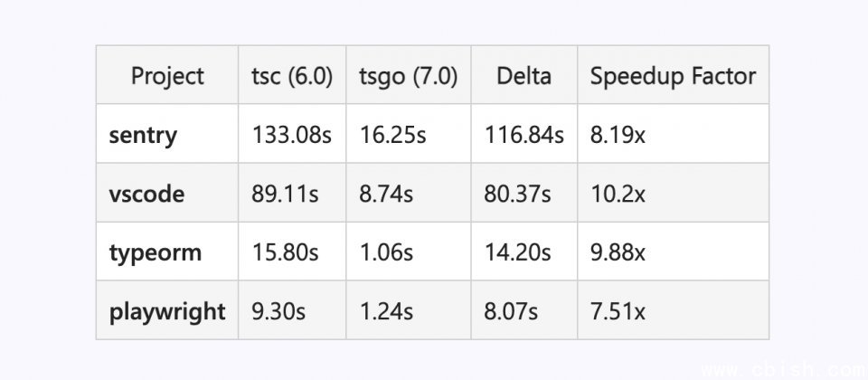Select the 9.30s playwright tsc cell
This screenshot has height=380, width=868.
[x=278, y=312]
